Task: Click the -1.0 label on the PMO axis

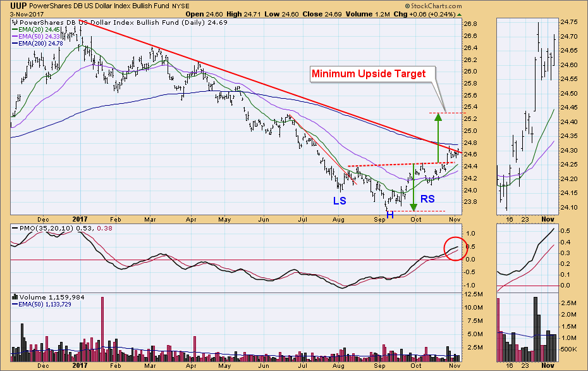Action: (470, 286)
